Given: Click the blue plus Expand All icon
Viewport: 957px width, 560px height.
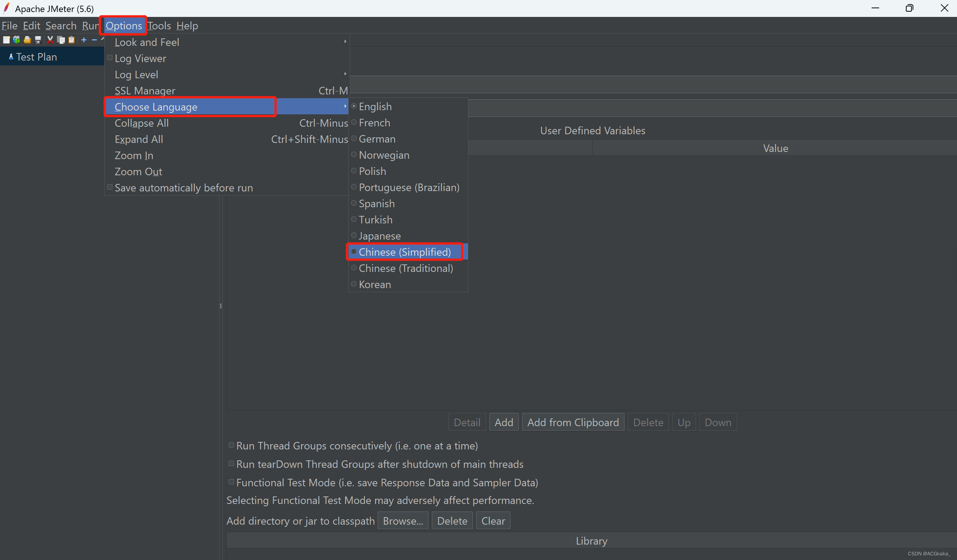Looking at the screenshot, I should pyautogui.click(x=84, y=40).
